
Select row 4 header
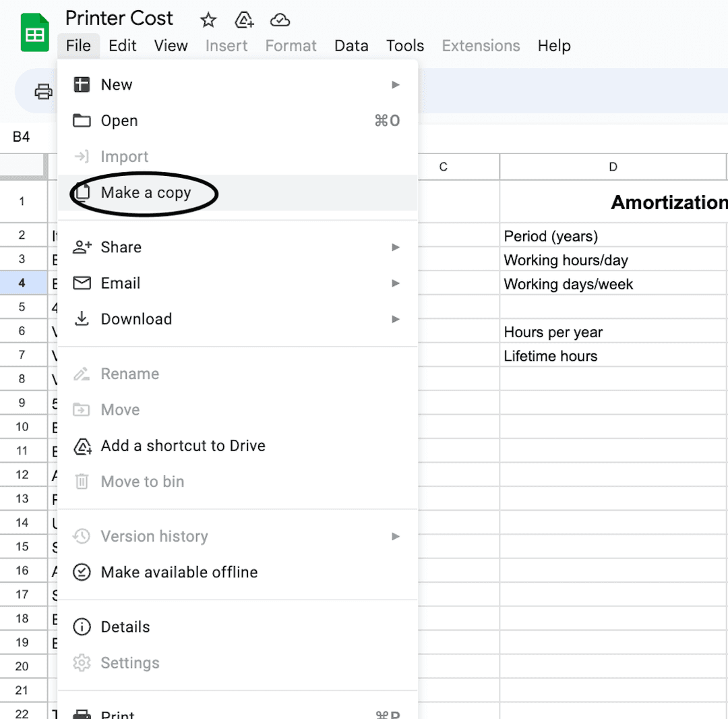(x=22, y=283)
